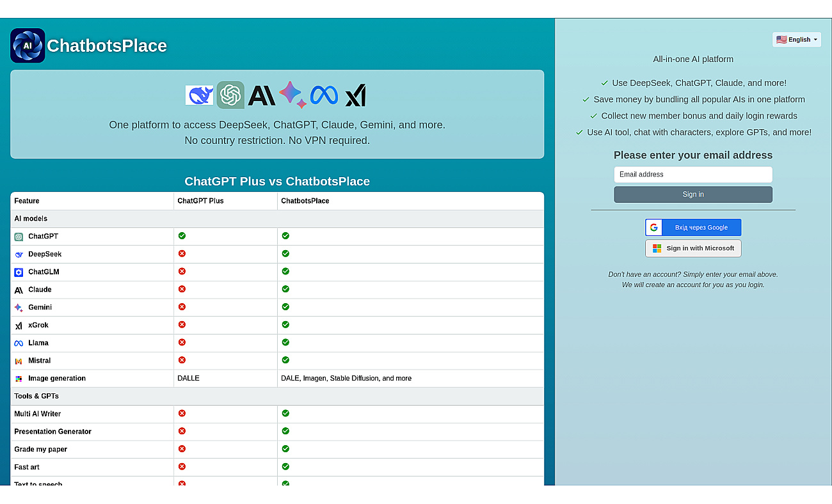Image resolution: width=832 pixels, height=504 pixels.
Task: Click the DeepSeek row icon in table
Action: click(x=19, y=255)
